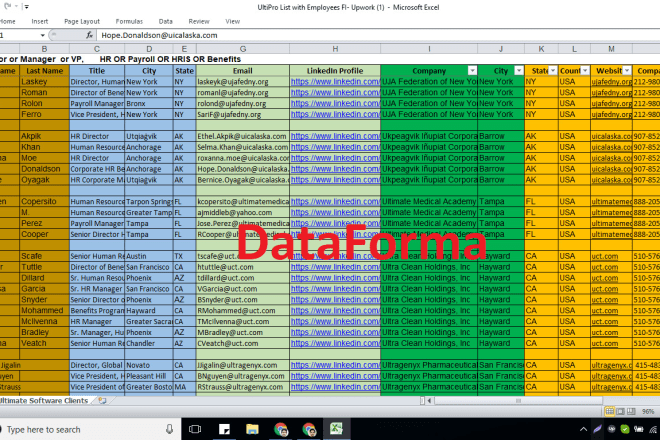Click the Insert Function fx icon
The height and width of the screenshot is (440, 660).
click(x=89, y=35)
